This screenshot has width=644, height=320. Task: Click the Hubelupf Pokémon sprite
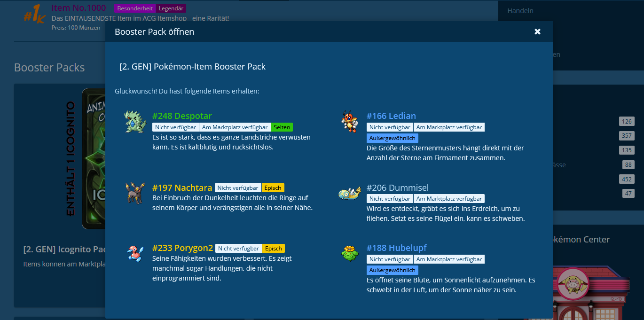[x=349, y=253]
